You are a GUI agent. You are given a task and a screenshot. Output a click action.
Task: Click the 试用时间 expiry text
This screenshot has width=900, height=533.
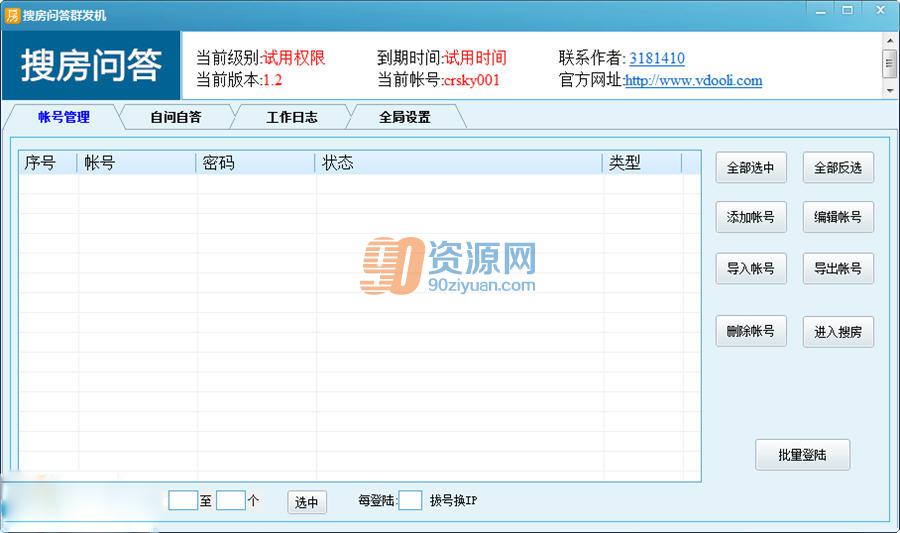(x=475, y=58)
